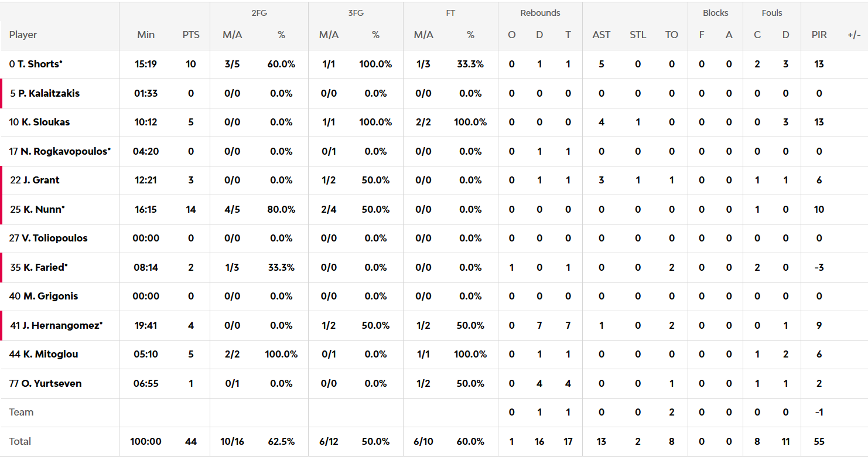Sort by AST column header
This screenshot has width=868, height=463.
coord(601,35)
